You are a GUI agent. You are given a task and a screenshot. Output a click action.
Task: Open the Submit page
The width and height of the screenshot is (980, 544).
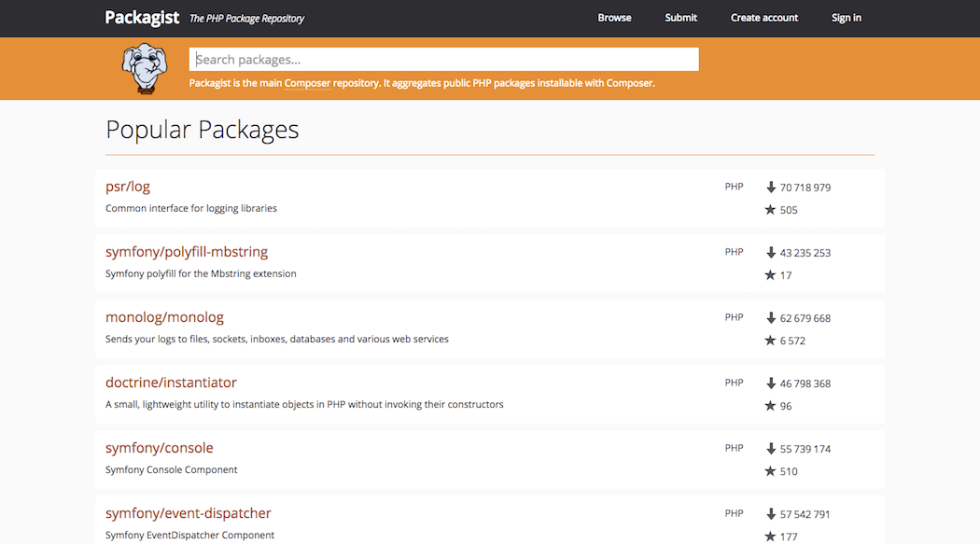point(680,18)
